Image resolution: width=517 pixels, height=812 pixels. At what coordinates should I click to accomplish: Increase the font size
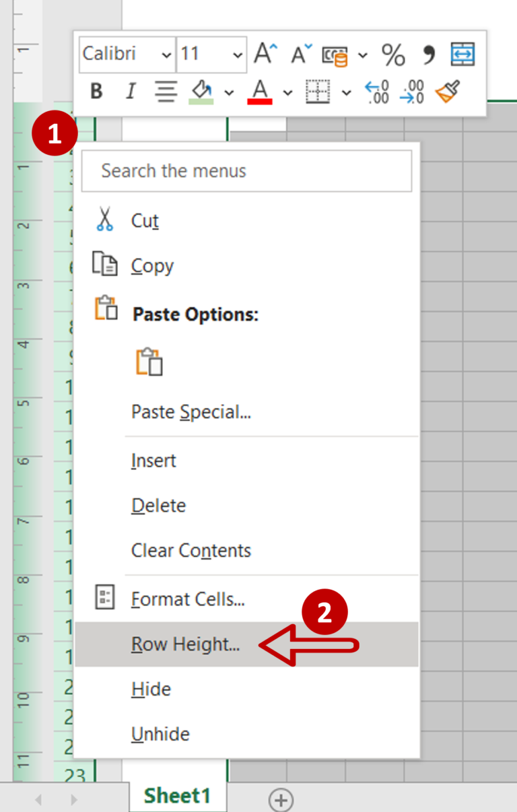click(x=265, y=54)
